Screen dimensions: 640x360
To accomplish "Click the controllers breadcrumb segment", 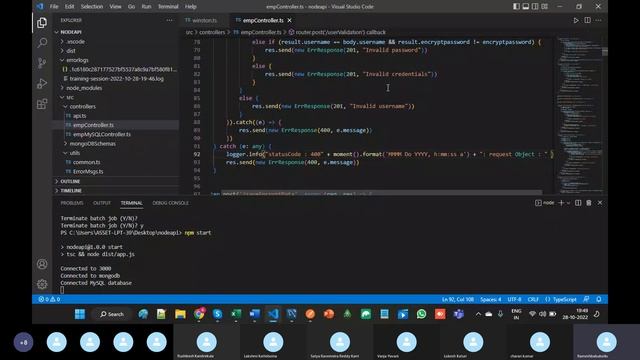I will pyautogui.click(x=212, y=32).
